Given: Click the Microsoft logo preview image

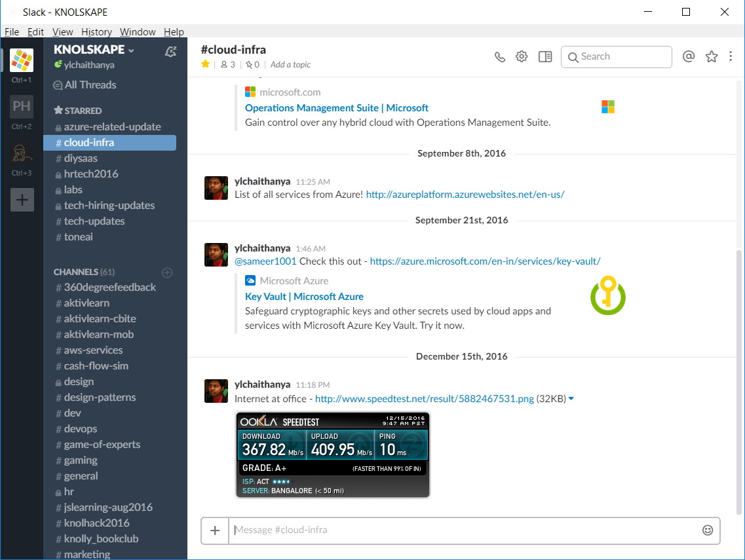Looking at the screenshot, I should pos(607,107).
